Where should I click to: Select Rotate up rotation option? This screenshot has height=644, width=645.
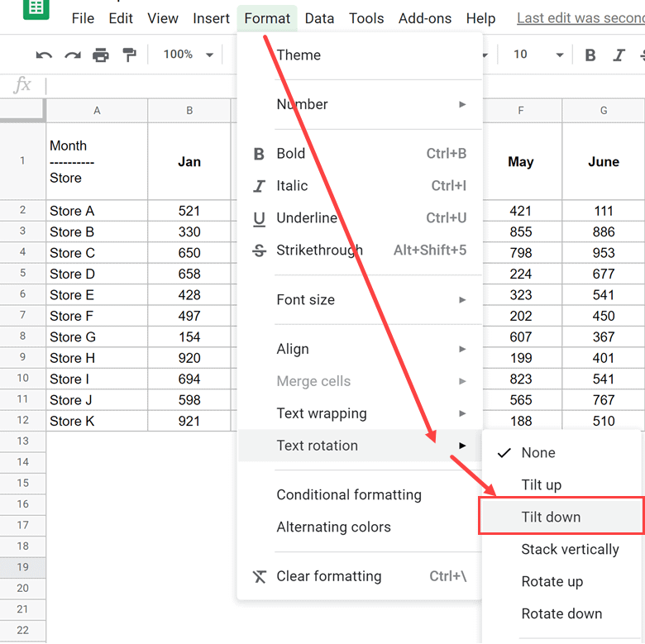(562, 581)
